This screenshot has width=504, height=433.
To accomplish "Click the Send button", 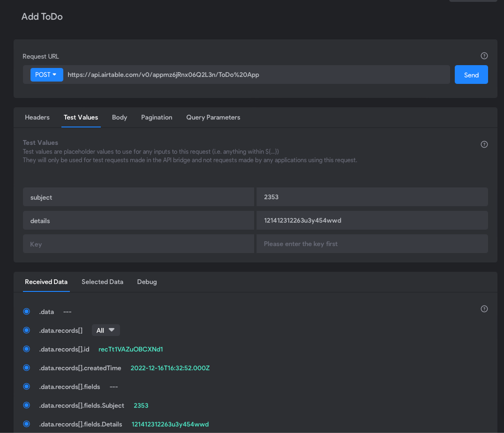I will point(471,75).
